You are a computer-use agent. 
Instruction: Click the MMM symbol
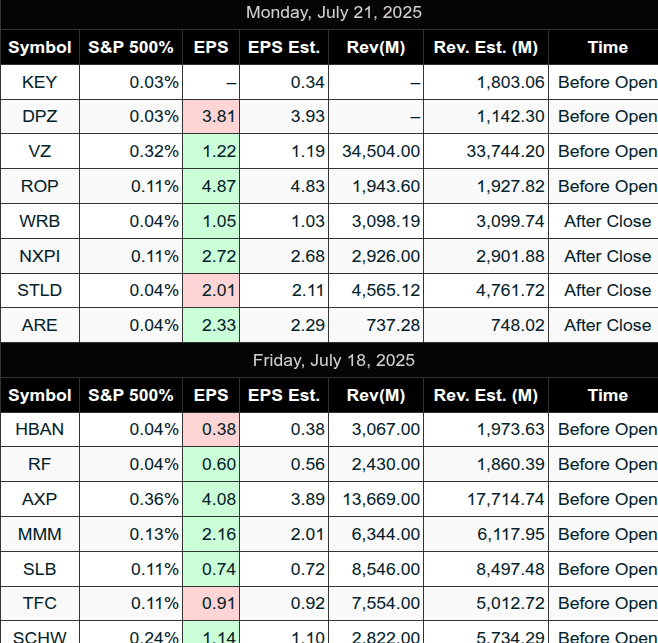pos(40,534)
